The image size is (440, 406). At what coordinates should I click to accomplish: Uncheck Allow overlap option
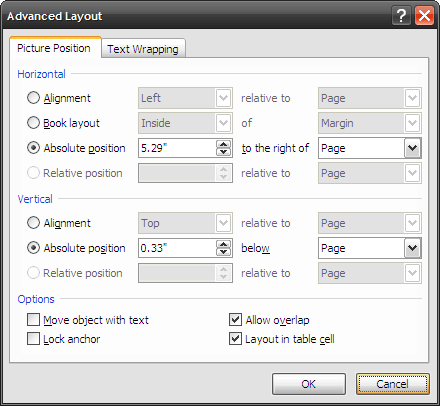[235, 319]
